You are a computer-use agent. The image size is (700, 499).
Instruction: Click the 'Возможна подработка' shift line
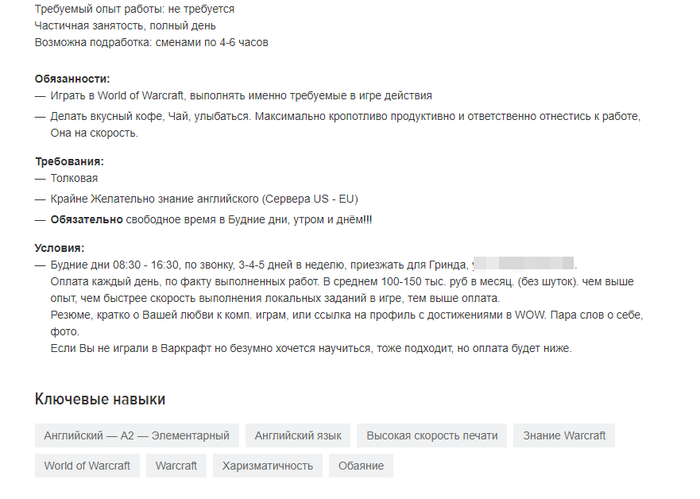click(151, 42)
